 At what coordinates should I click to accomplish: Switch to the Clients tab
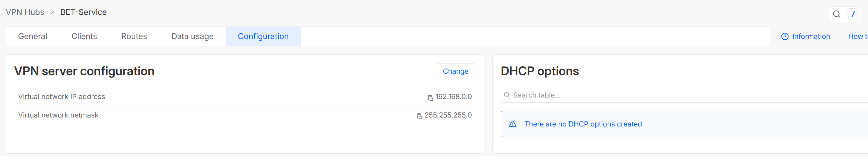point(84,36)
